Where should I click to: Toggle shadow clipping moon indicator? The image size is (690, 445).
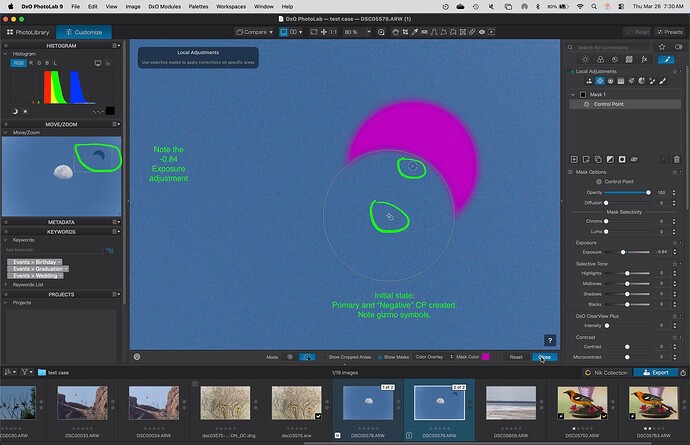point(15,112)
